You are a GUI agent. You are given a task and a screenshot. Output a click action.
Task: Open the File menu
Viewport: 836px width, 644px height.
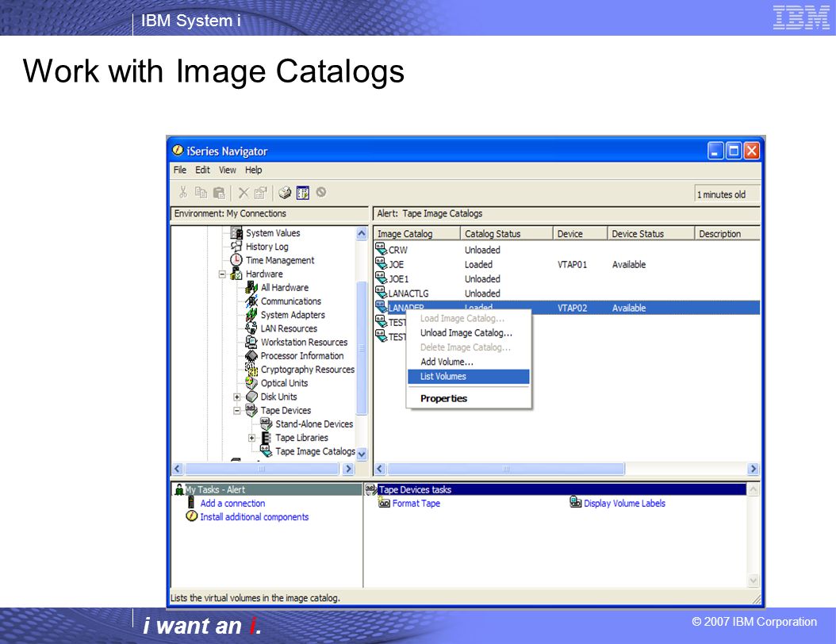pos(180,170)
